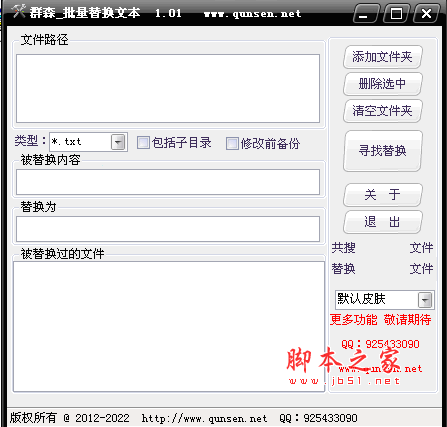The height and width of the screenshot is (427, 447).
Task: Focus the 文件路径 list box
Action: [168, 89]
